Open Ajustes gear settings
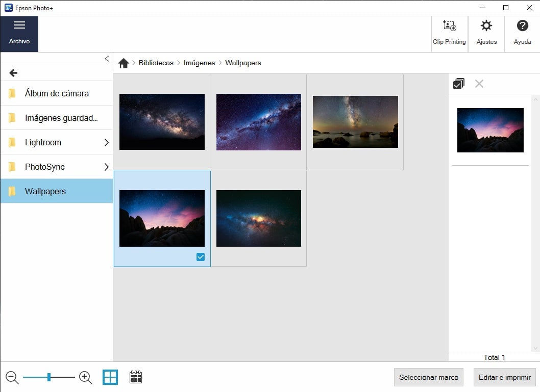The image size is (540, 392). [486, 34]
